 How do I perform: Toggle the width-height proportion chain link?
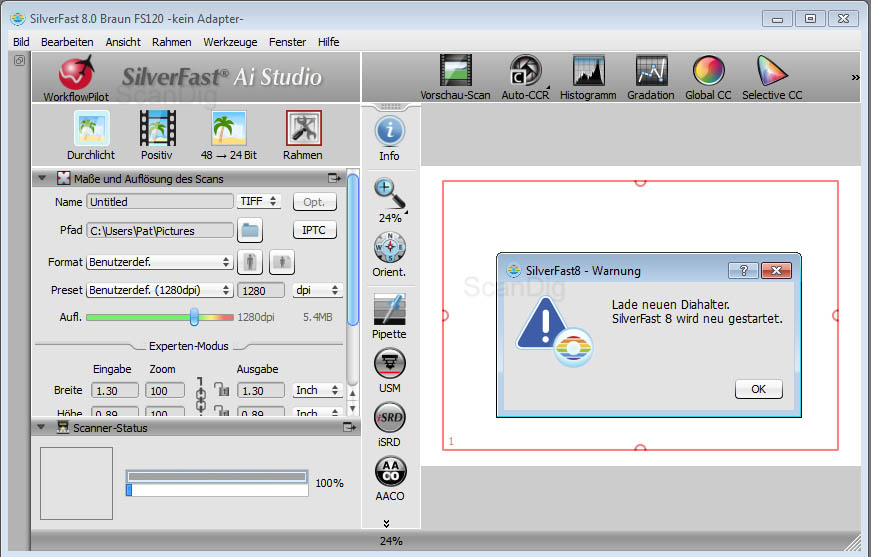pos(201,395)
